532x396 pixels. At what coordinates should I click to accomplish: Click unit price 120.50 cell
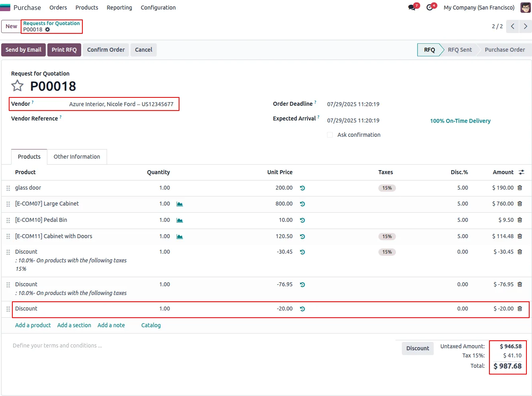coord(284,236)
